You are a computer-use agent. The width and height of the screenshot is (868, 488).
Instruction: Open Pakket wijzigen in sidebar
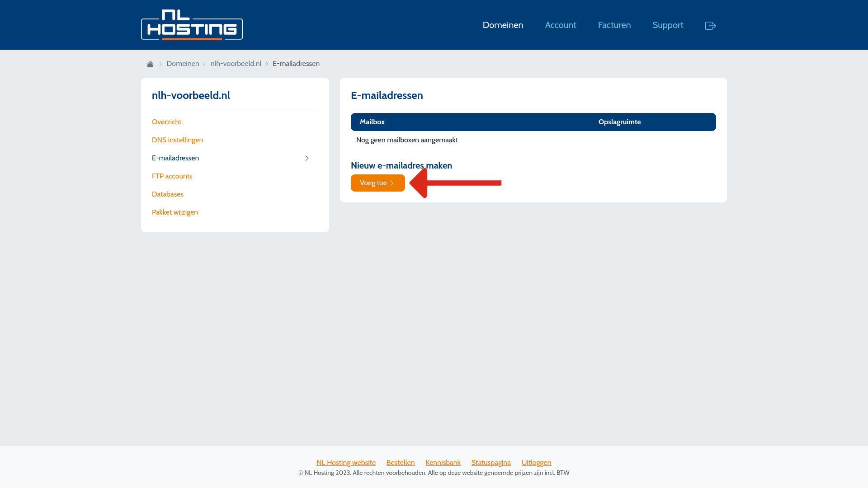click(x=175, y=212)
